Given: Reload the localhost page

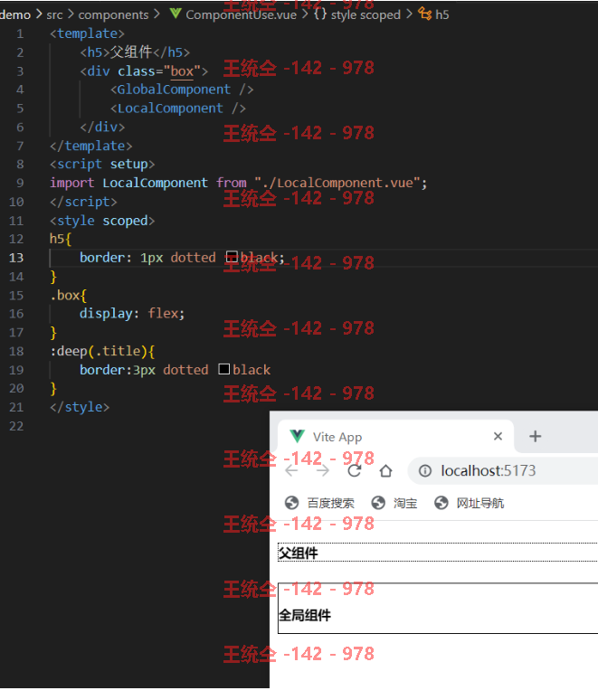Looking at the screenshot, I should (x=354, y=470).
